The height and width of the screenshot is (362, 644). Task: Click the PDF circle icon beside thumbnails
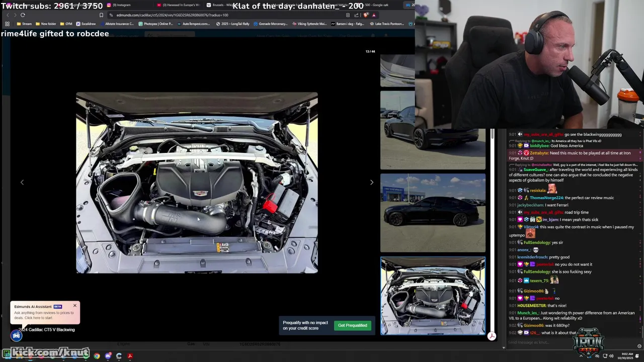[492, 336]
